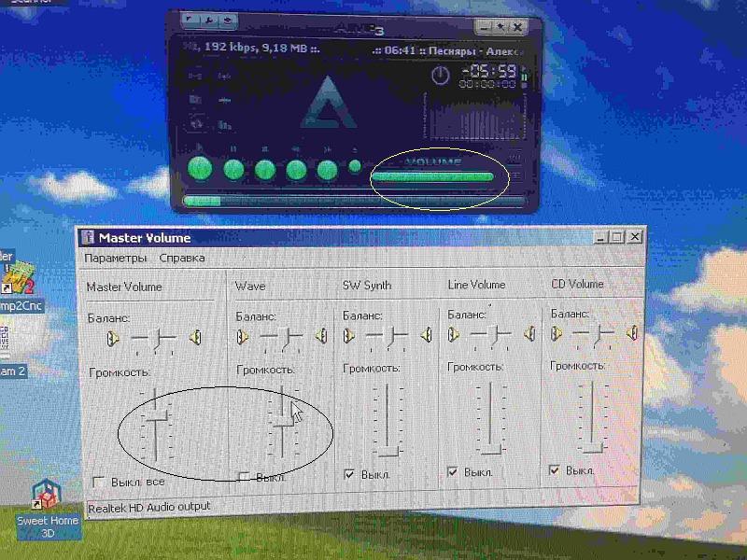747x560 pixels.
Task: Unmute CD Volume via its checkbox
Action: tap(555, 470)
